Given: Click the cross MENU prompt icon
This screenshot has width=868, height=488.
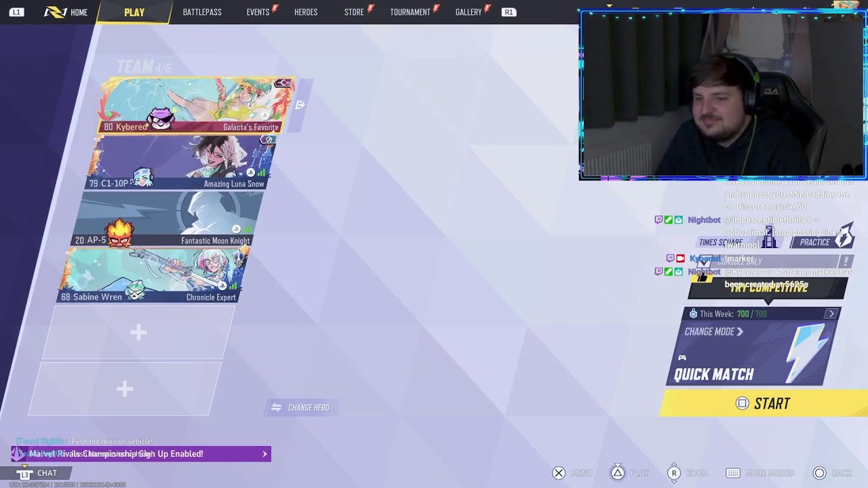Looking at the screenshot, I should pyautogui.click(x=559, y=473).
